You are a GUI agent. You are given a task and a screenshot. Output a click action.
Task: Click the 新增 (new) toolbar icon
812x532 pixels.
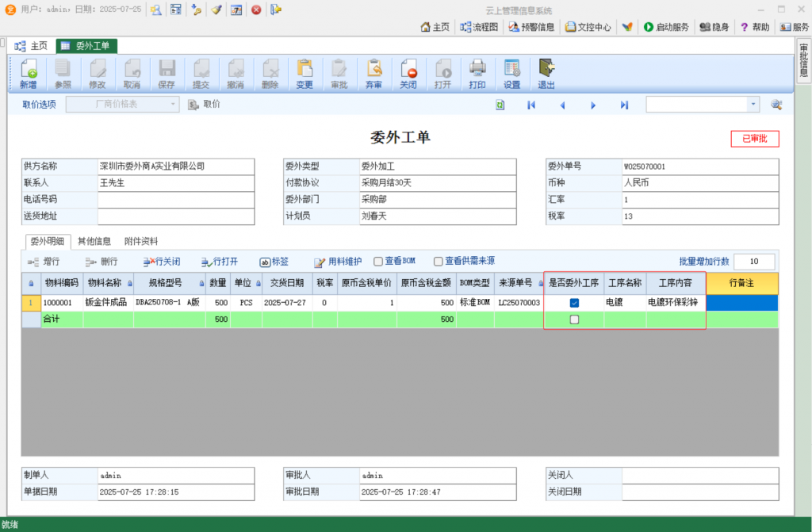pos(29,74)
